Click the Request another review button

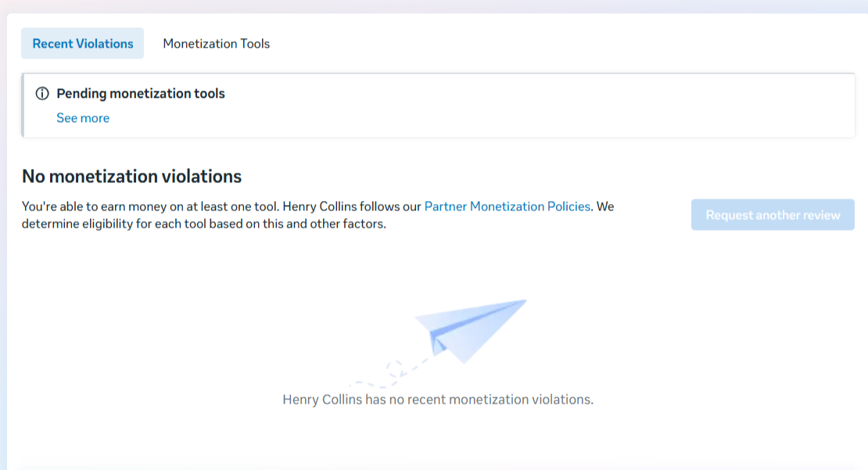pyautogui.click(x=773, y=215)
